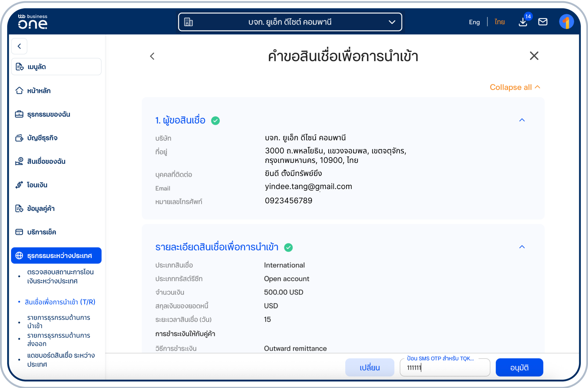Click the page title คำขอสินเชื่อเพื่อการนำเข้า
The height and width of the screenshot is (388, 588).
[x=343, y=56]
